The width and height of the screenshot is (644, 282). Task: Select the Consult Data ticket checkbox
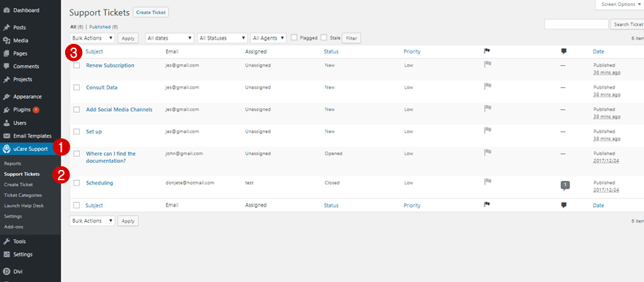76,88
